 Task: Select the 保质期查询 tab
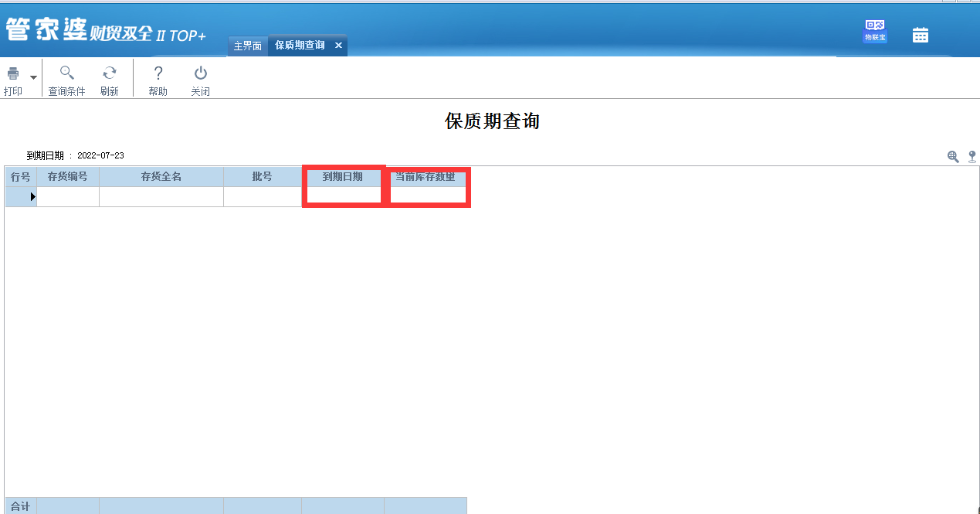pyautogui.click(x=300, y=46)
